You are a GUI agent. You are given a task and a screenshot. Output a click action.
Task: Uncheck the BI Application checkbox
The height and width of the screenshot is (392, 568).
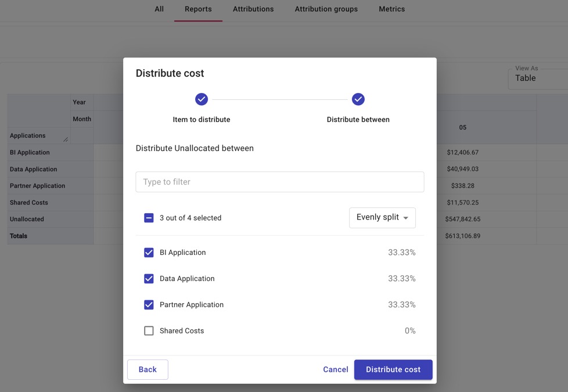tap(149, 253)
